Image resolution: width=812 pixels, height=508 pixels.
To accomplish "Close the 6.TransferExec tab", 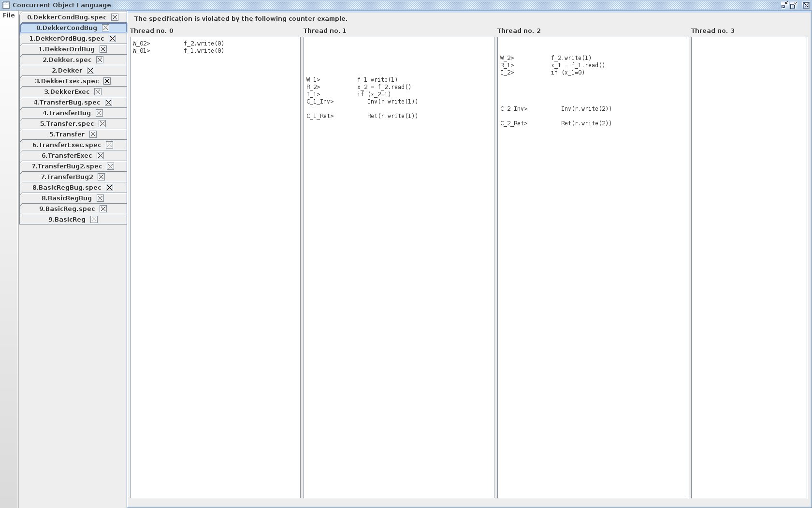I will point(100,155).
